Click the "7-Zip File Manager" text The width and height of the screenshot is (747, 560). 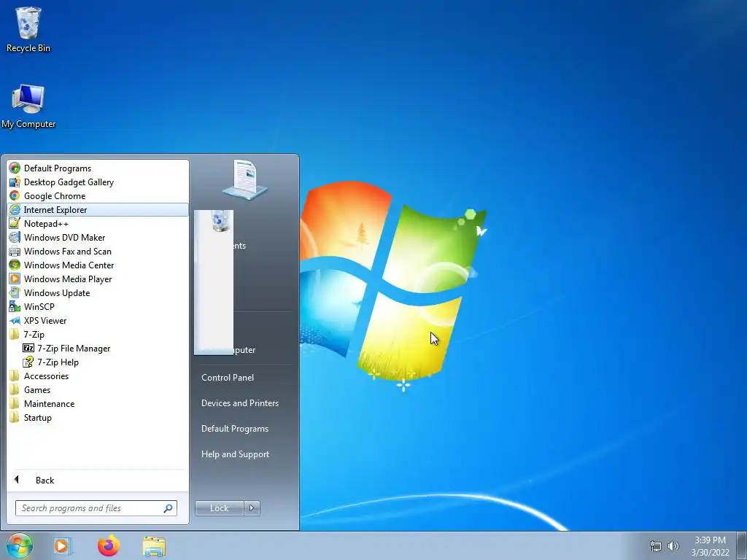tap(74, 348)
